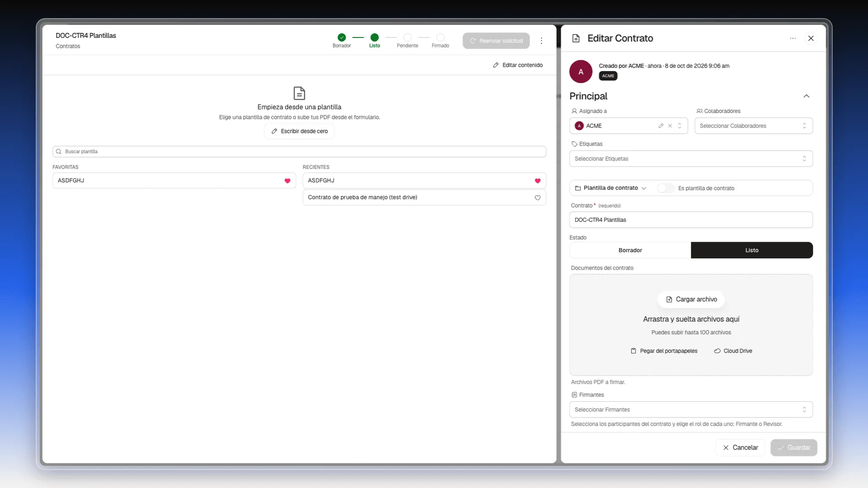Open the Seleccionar Firmantes dropdown
The height and width of the screenshot is (488, 868).
point(691,409)
